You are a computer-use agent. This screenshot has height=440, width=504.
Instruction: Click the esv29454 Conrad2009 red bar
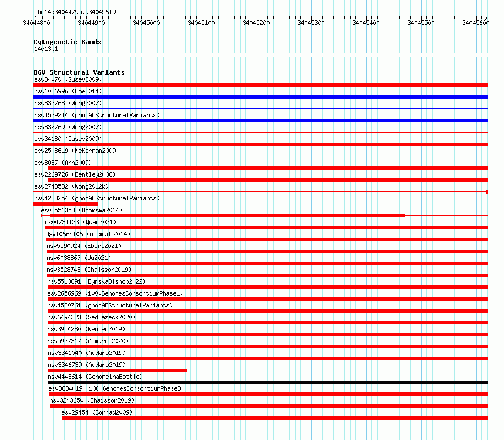click(275, 418)
